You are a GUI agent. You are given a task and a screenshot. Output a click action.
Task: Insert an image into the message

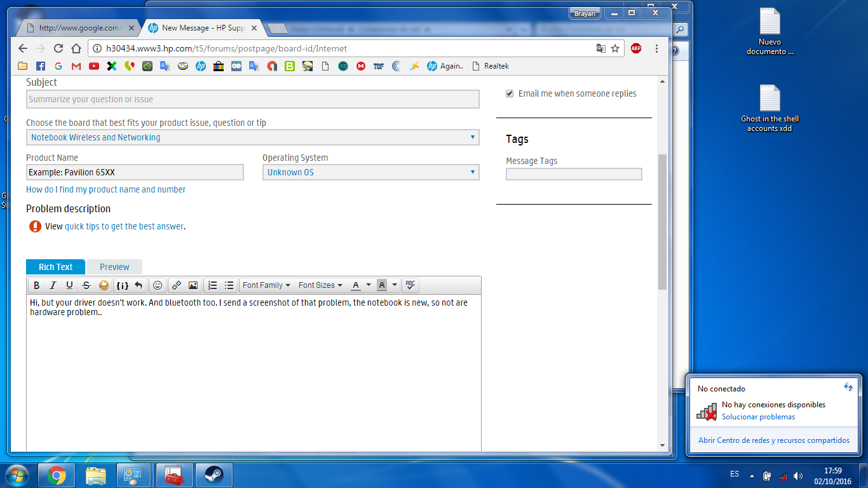tap(193, 285)
